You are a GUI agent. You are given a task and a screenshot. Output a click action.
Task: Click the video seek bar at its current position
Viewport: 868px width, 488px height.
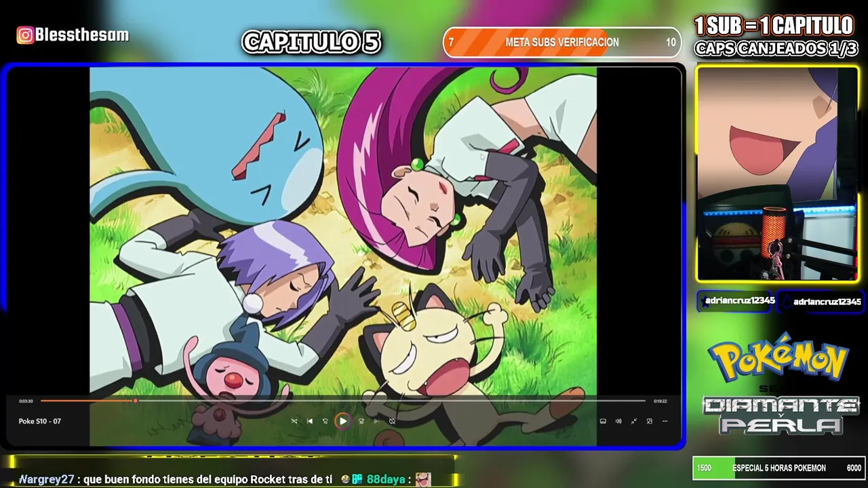136,401
